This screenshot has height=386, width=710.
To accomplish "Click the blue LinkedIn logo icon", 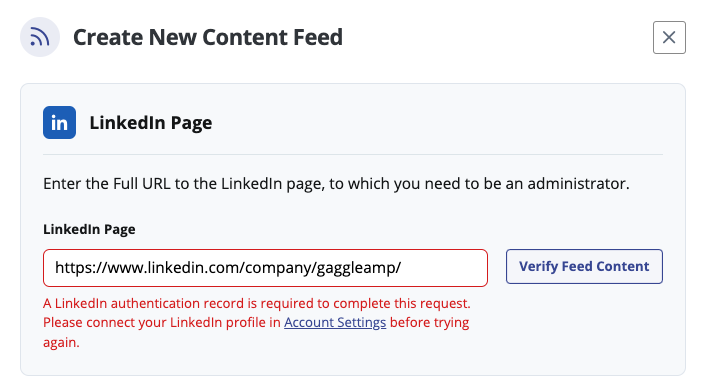I will click(x=59, y=122).
